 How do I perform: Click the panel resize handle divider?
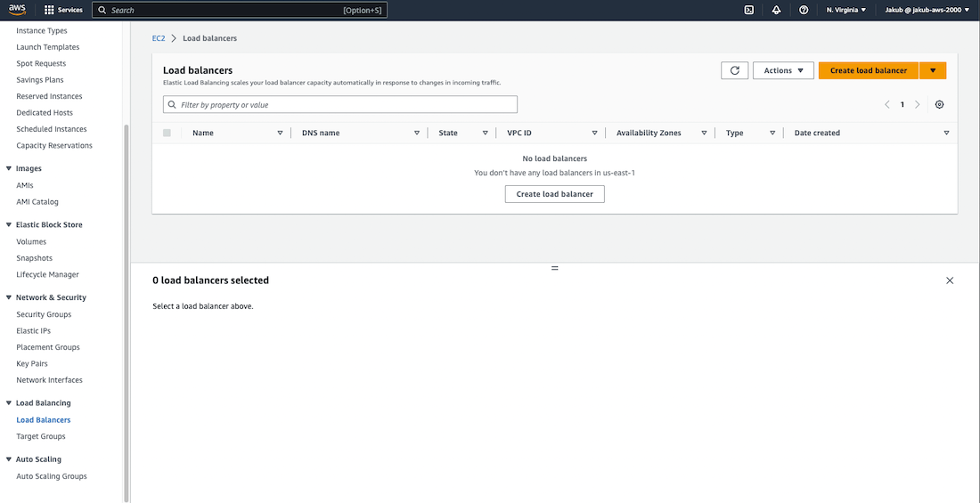coord(554,268)
